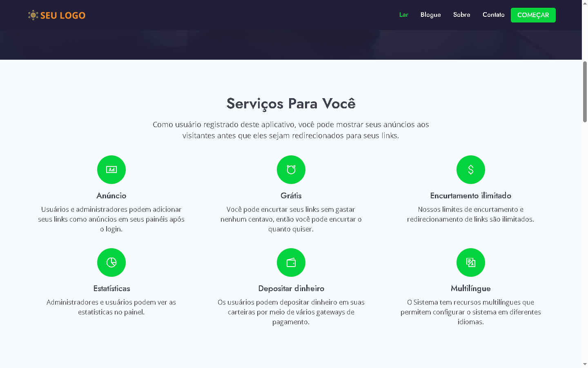Click the scrollbar up arrow
This screenshot has height=368, width=588.
coord(585,3)
